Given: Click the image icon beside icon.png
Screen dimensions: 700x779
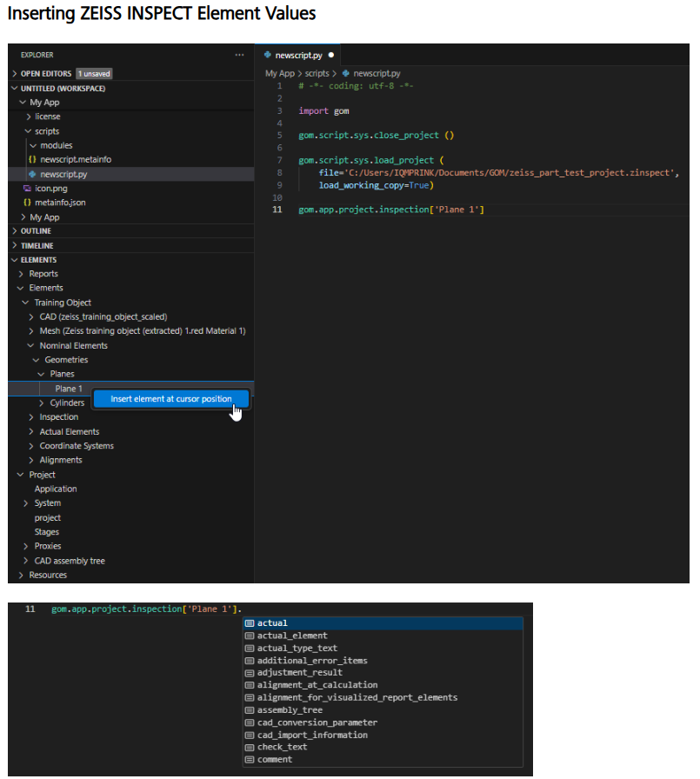Looking at the screenshot, I should [x=27, y=189].
